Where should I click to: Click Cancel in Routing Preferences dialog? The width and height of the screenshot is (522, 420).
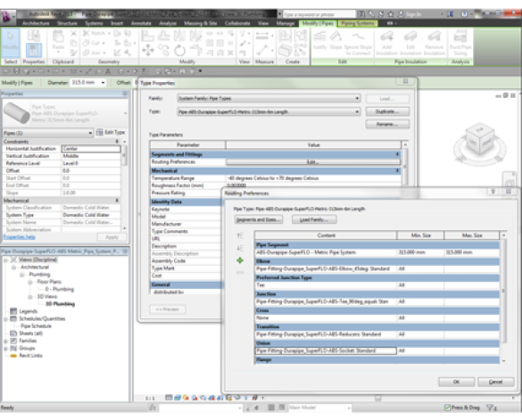click(496, 382)
